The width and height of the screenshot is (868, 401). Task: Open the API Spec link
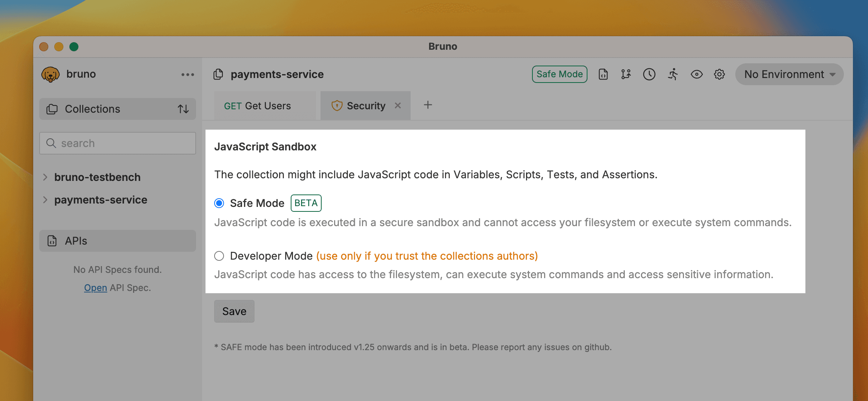click(95, 288)
